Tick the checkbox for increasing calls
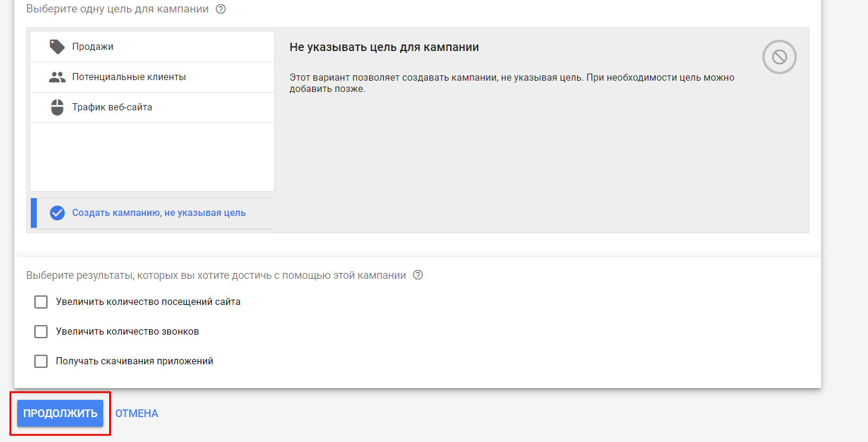Screen dimensions: 868x442 point(41,332)
